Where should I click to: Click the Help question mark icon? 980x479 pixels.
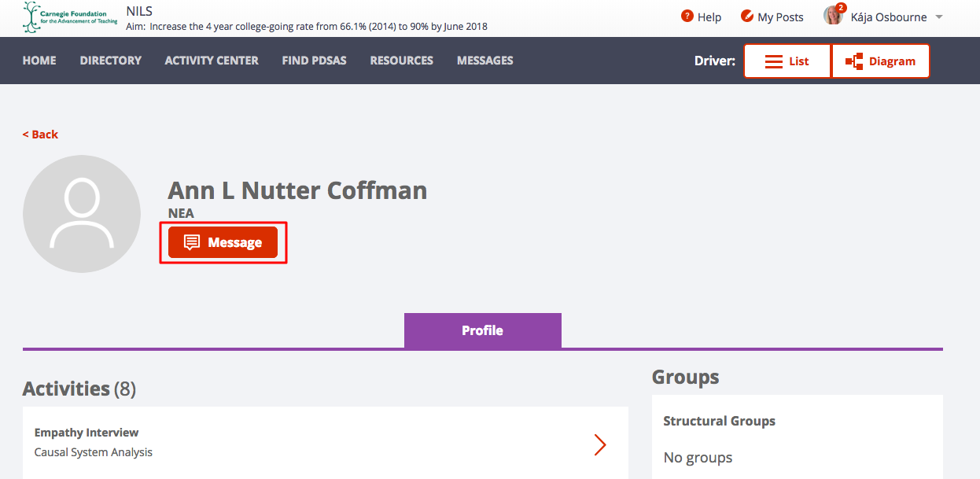pyautogui.click(x=687, y=16)
